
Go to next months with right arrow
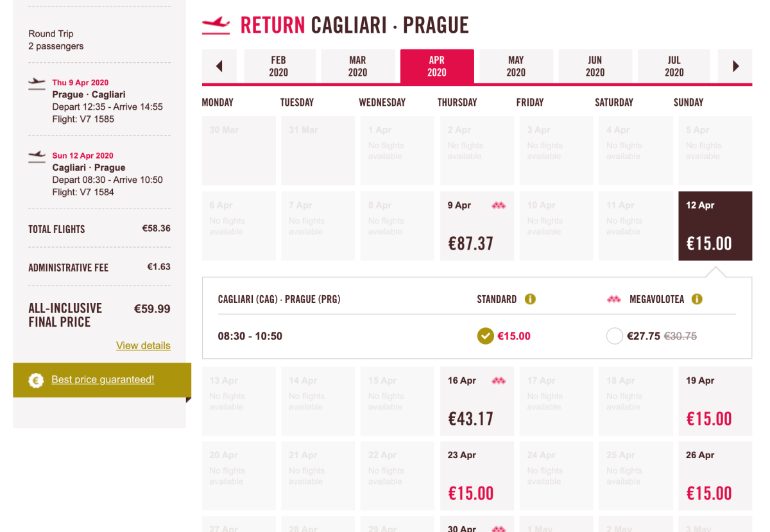735,66
